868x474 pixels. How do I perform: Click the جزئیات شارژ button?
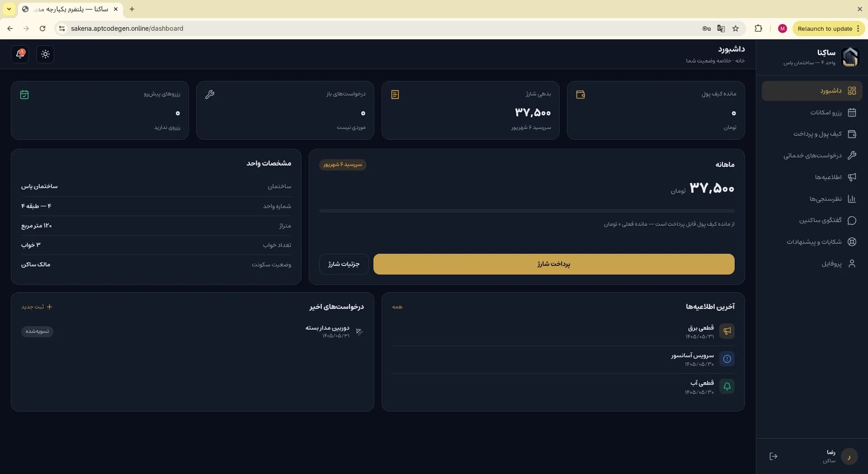tap(344, 264)
